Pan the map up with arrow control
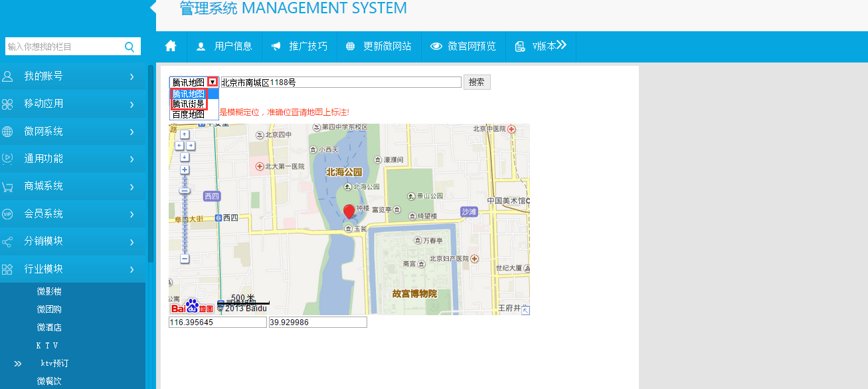The image size is (868, 389). pos(185,134)
